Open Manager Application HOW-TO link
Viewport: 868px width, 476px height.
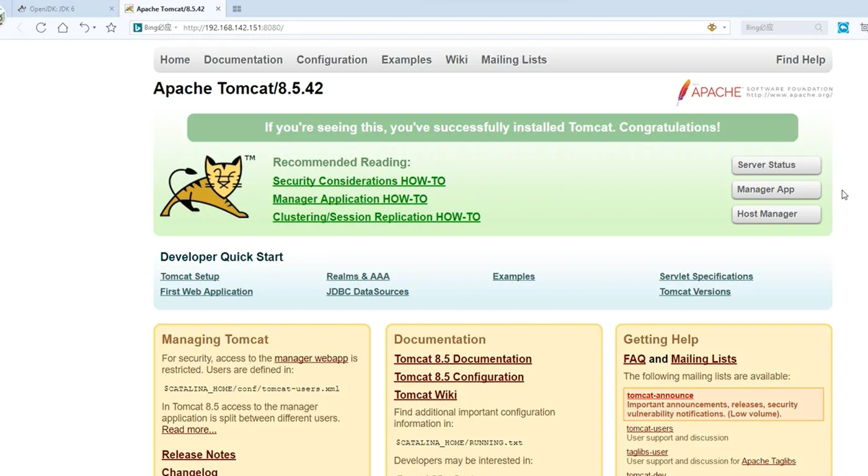click(x=350, y=199)
